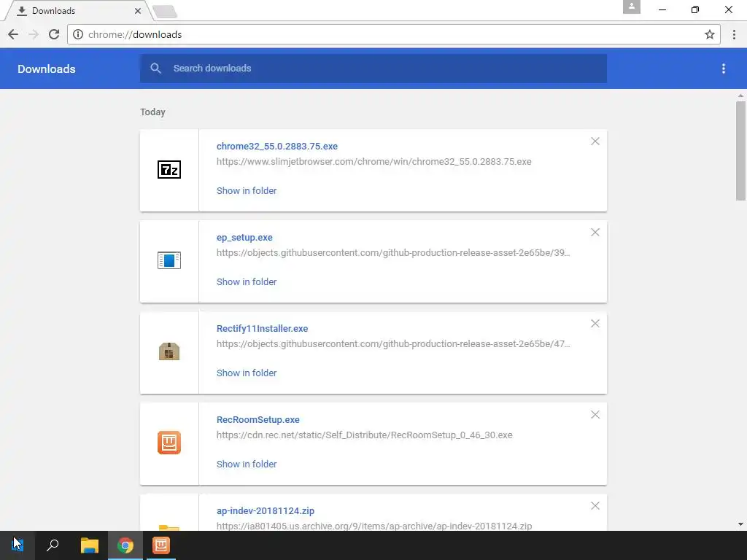The image size is (747, 560).
Task: Focus the Search downloads field
Action: 373,68
